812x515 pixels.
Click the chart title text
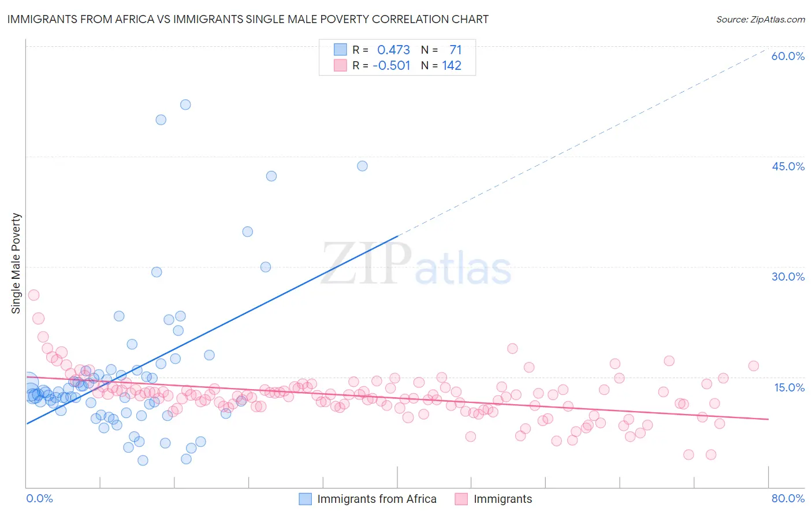click(x=248, y=19)
